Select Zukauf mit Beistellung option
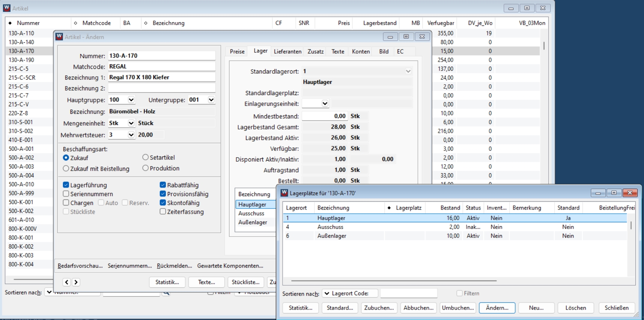 [66, 168]
